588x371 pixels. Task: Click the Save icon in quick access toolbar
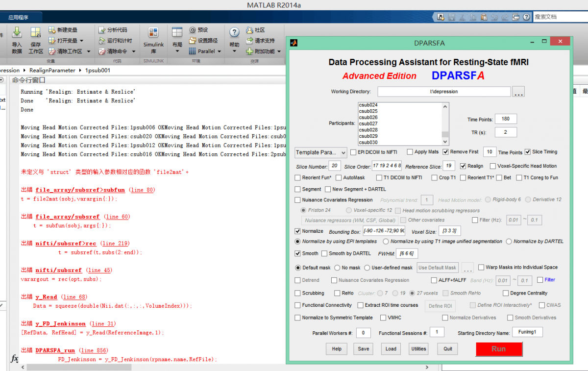pyautogui.click(x=452, y=17)
